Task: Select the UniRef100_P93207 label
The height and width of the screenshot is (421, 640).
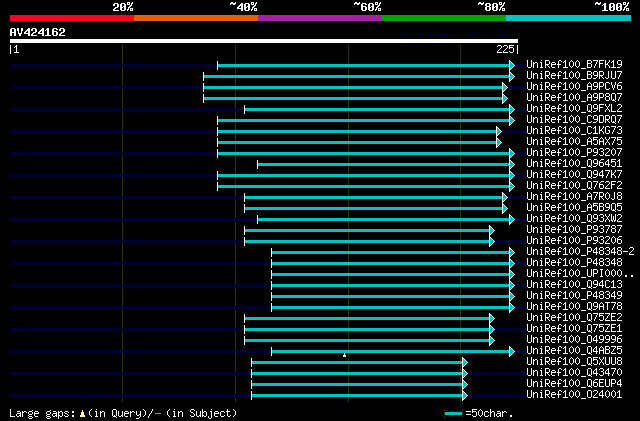Action: [x=574, y=152]
